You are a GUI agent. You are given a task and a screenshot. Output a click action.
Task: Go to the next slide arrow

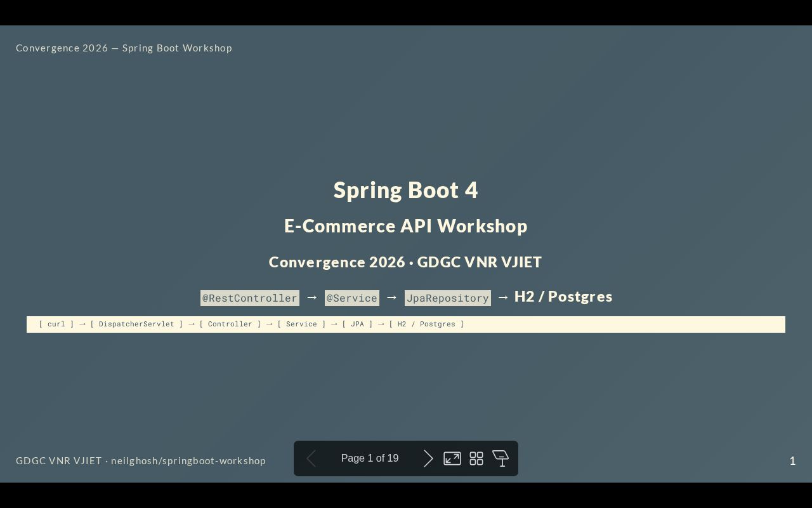(x=428, y=458)
